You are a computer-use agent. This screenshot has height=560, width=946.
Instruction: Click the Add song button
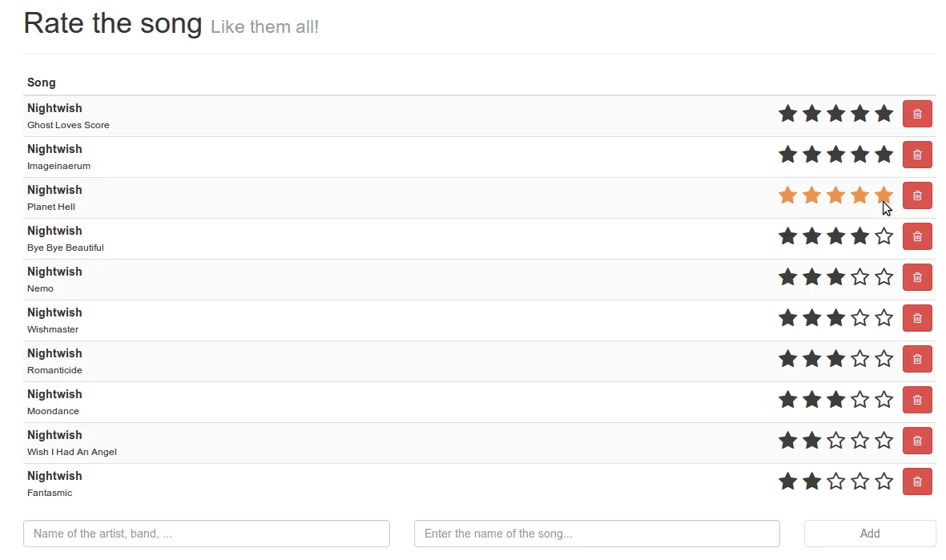[x=870, y=534]
